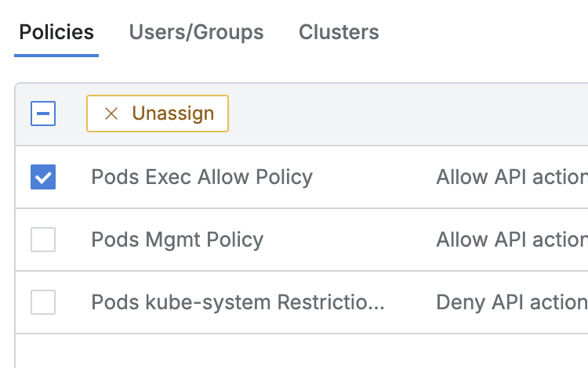588x368 pixels.
Task: Click the empty row below the last policy
Action: pyautogui.click(x=301, y=351)
